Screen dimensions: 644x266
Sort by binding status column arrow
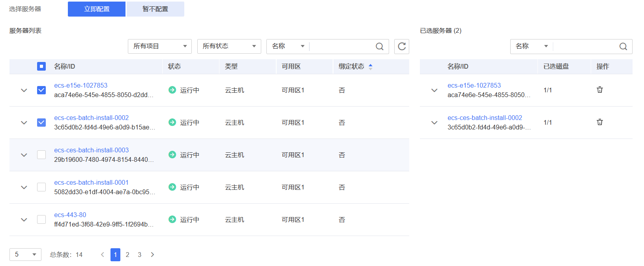point(371,67)
